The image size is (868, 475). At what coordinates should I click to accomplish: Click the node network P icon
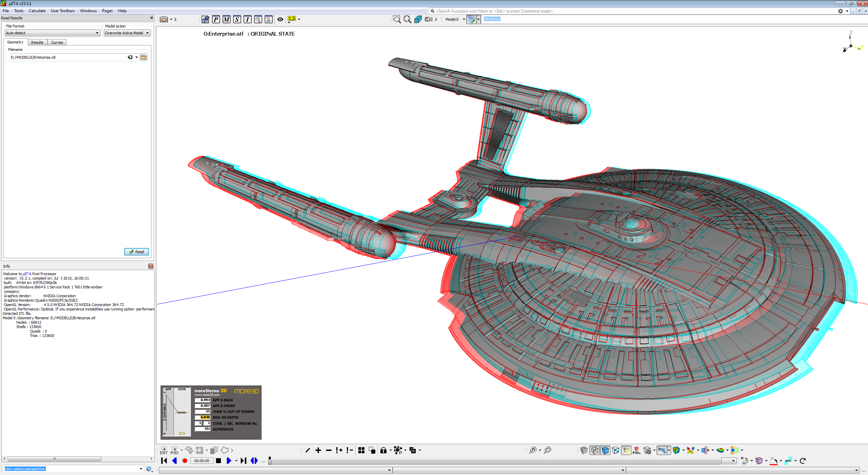coord(398,450)
